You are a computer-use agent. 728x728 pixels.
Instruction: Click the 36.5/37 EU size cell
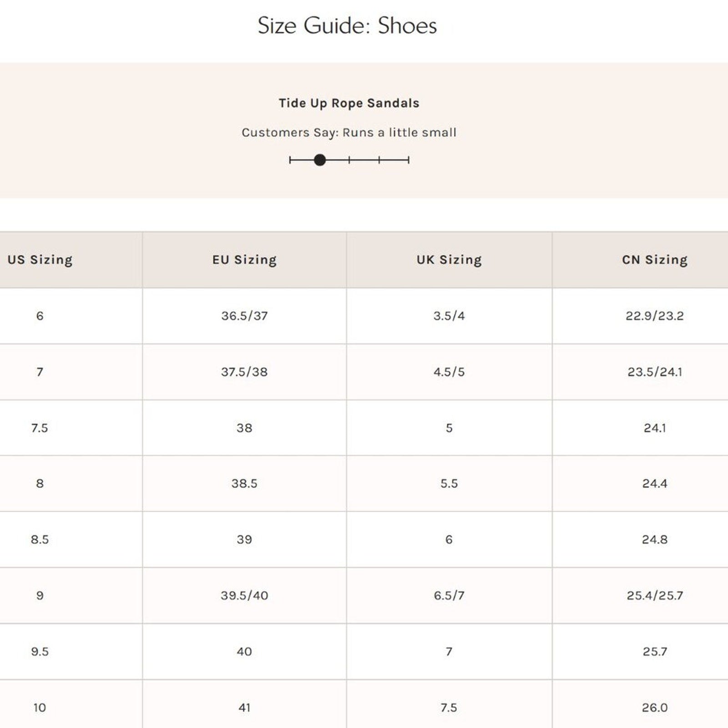244,316
